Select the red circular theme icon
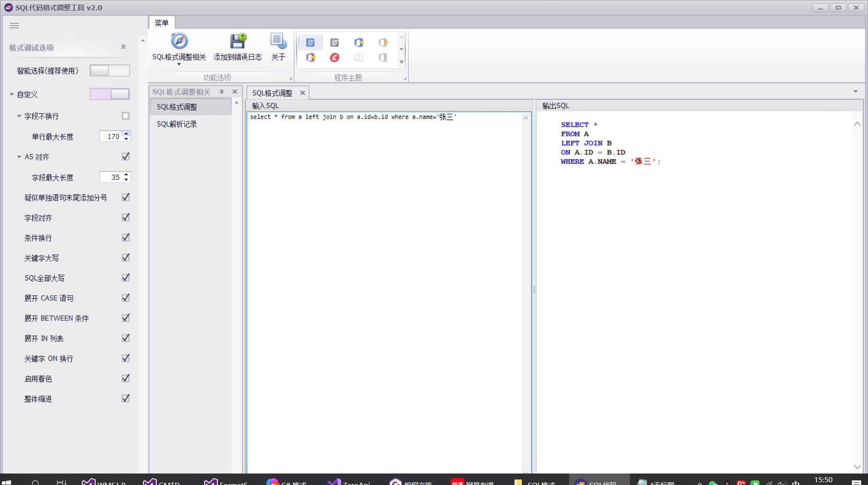 pyautogui.click(x=335, y=57)
